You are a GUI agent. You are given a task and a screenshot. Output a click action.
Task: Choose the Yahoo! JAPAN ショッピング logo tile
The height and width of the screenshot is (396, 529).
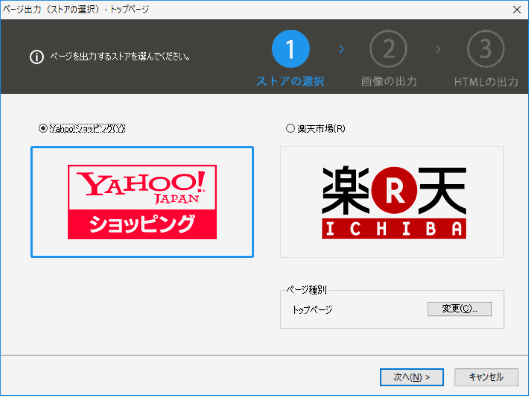[142, 202]
